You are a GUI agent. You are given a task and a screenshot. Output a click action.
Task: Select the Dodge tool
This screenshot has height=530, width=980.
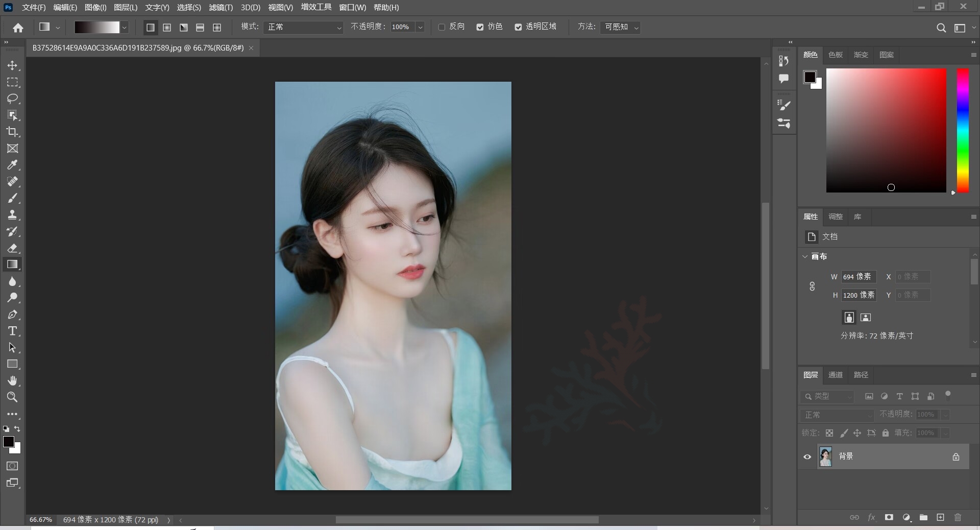click(12, 298)
